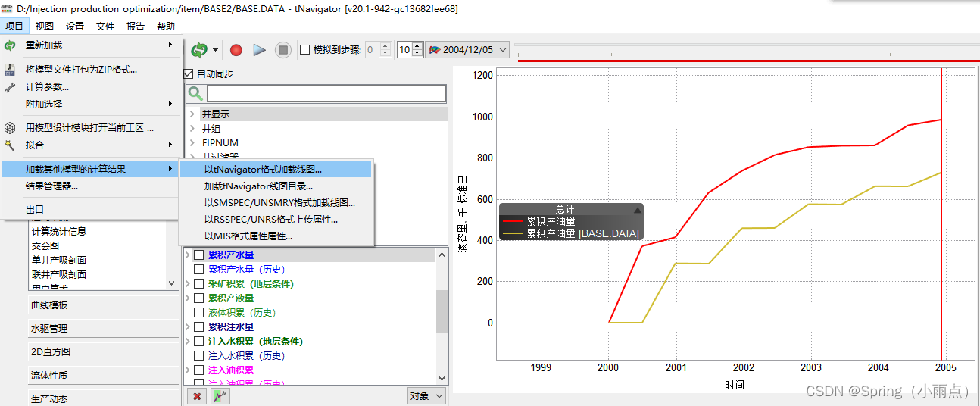The image size is (980, 406).
Task: Open the 项目 menu
Action: pos(14,26)
